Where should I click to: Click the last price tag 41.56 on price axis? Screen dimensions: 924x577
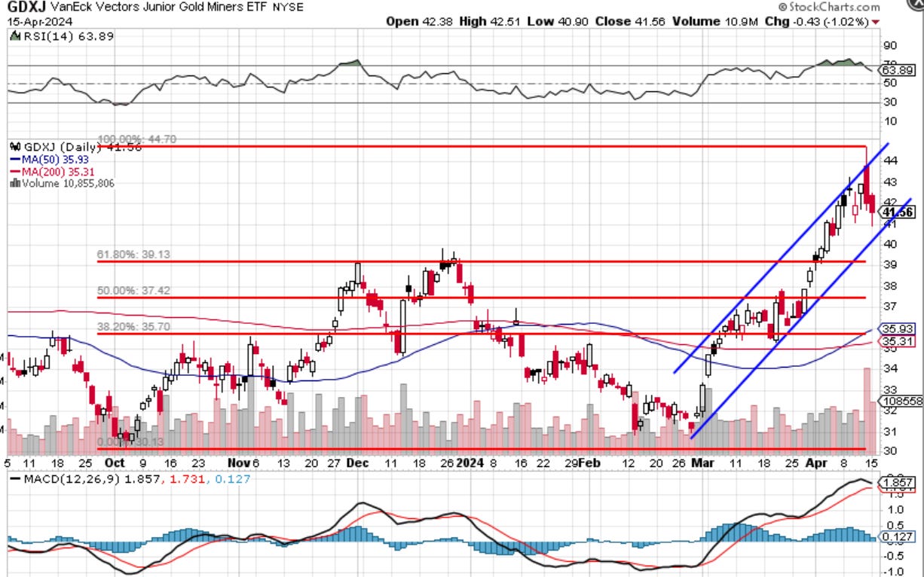[898, 212]
